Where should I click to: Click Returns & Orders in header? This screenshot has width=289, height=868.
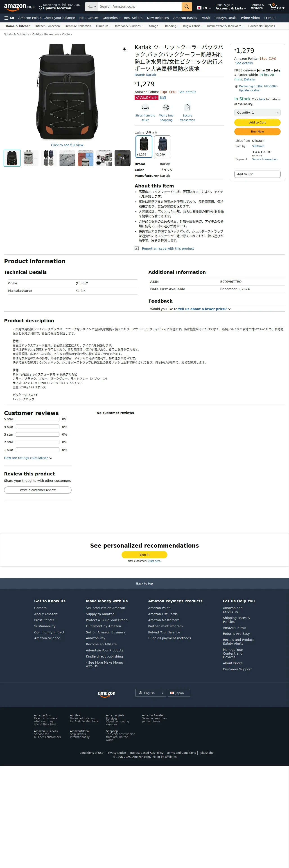pyautogui.click(x=257, y=7)
